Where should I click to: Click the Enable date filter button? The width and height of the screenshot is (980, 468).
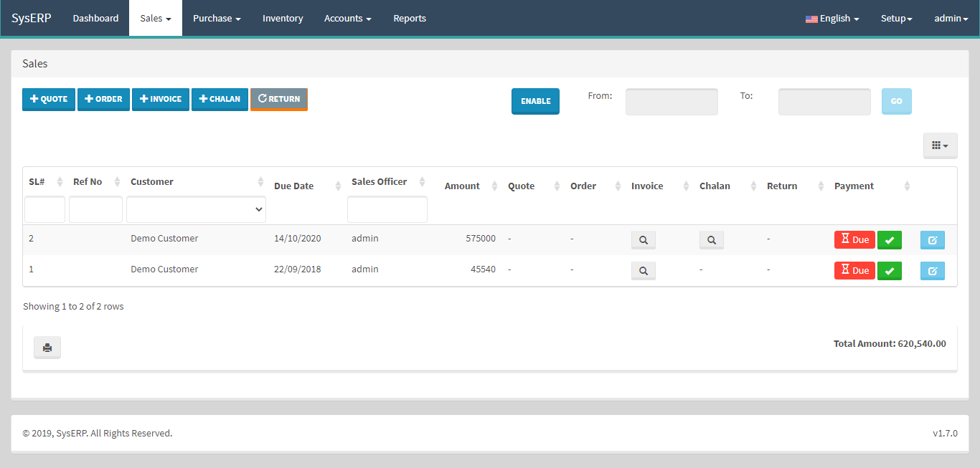tap(535, 101)
